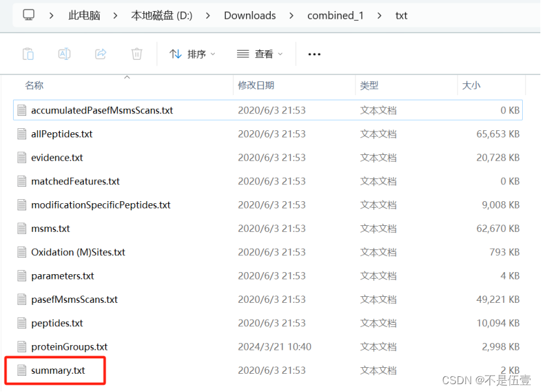Click the 2024/3/21 10:40 date of proteinGroups.txt
This screenshot has width=541, height=392.
tap(275, 347)
